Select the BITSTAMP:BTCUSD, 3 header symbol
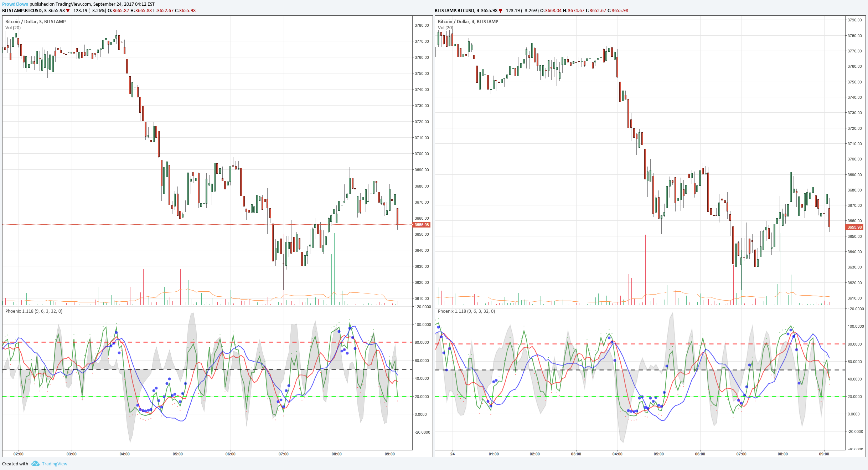Image resolution: width=868 pixels, height=470 pixels. click(x=24, y=11)
